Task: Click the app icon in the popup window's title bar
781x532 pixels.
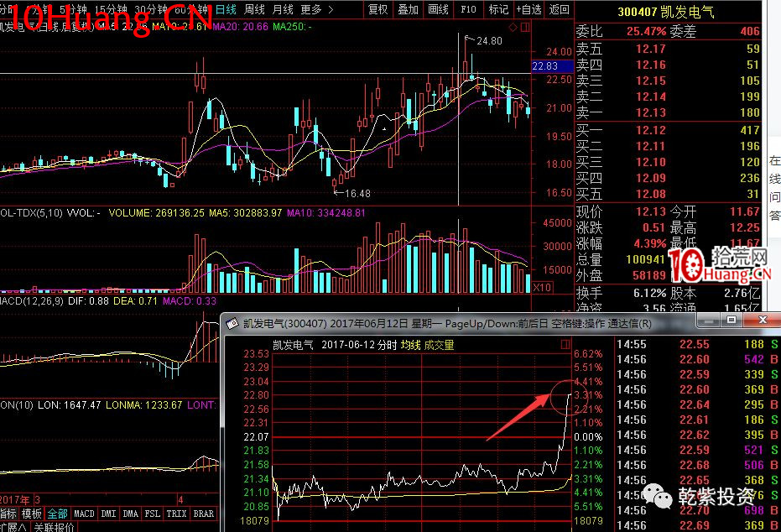Action: pos(232,324)
